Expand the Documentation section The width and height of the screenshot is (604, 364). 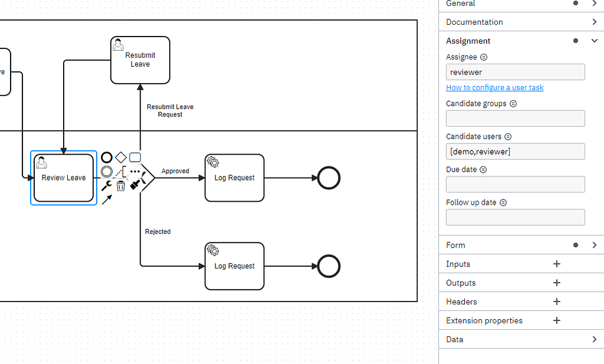(594, 22)
